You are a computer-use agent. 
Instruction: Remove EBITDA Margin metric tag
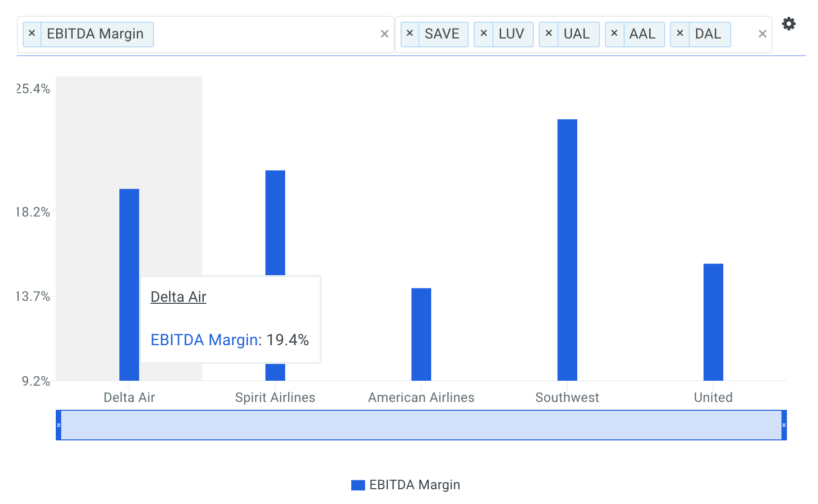[x=32, y=34]
